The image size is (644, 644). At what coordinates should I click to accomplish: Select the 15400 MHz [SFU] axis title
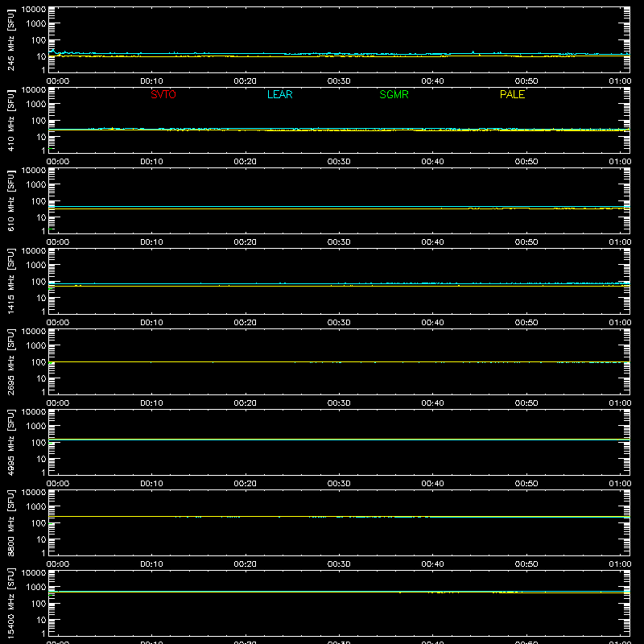pyautogui.click(x=10, y=603)
